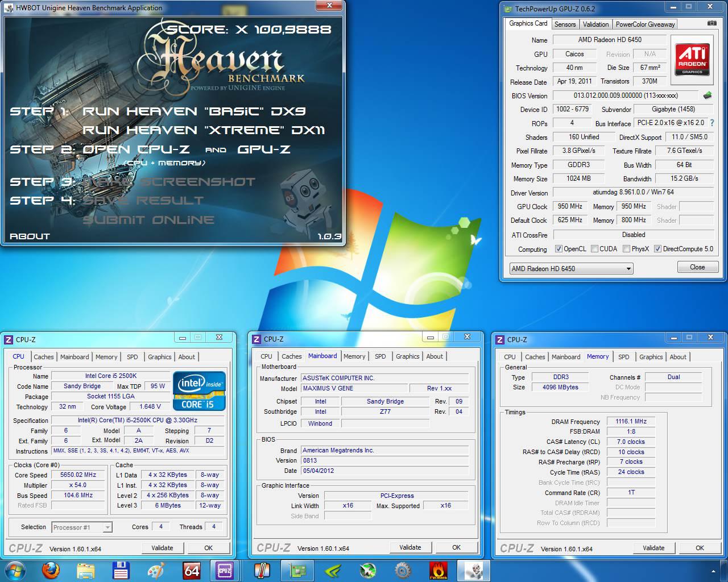Toggle the PhysX checkbox in GPU-Z
Viewport: 728px width, 582px height.
pos(626,248)
